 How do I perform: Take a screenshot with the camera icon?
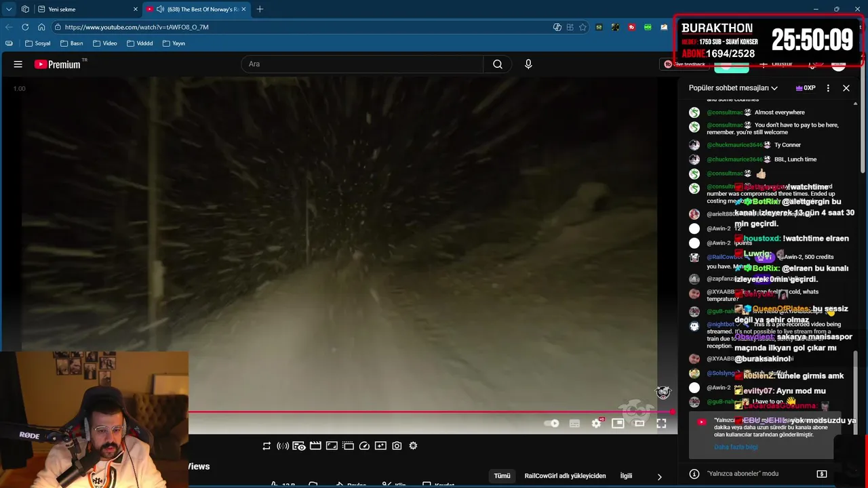click(x=397, y=446)
